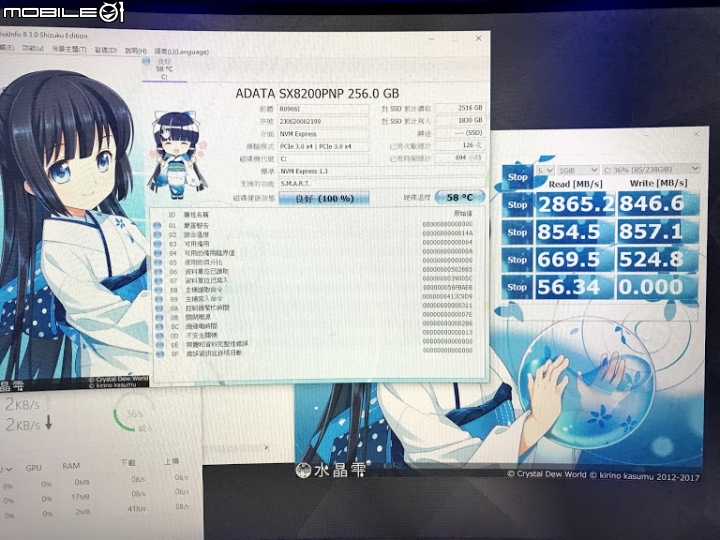Viewport: 720px width, 540px height.
Task: Click status orb for SMART attribute 07
Action: tap(158, 281)
